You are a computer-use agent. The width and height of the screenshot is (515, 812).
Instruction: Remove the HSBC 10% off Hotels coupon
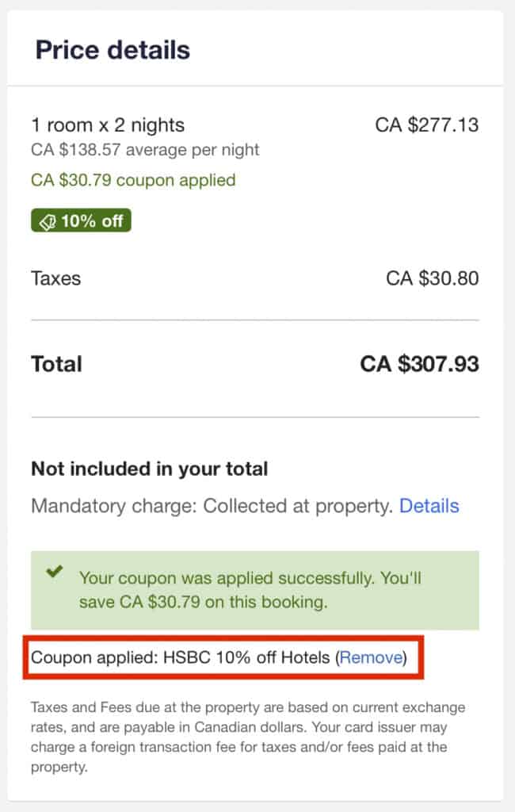pyautogui.click(x=372, y=657)
